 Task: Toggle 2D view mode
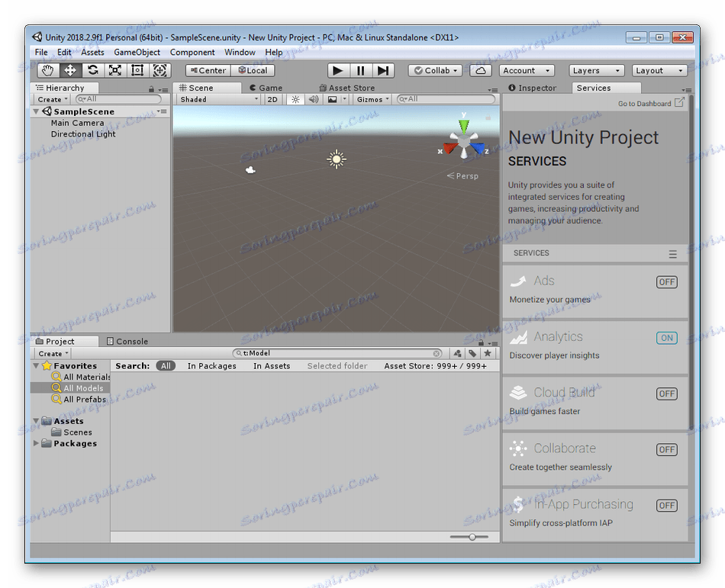click(272, 99)
